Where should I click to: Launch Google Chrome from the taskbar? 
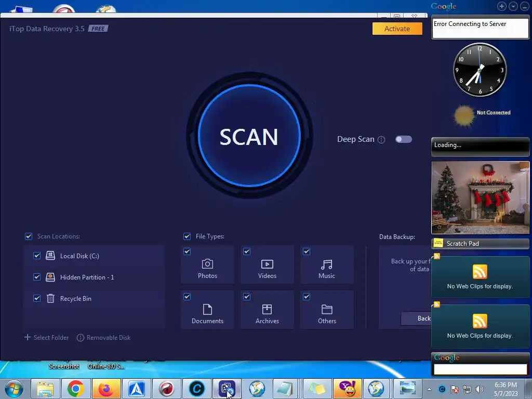76,389
